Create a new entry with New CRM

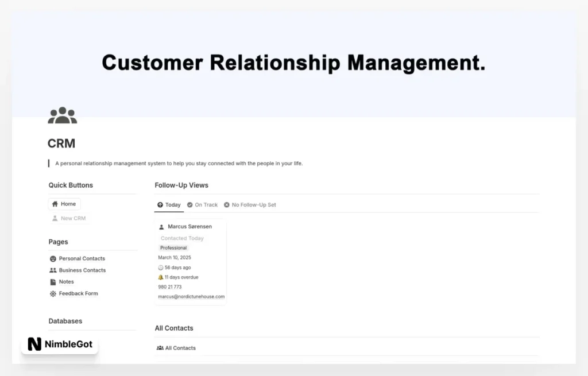click(69, 218)
